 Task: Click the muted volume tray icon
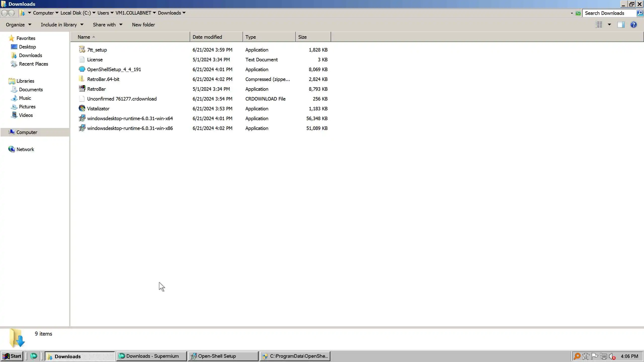[x=612, y=356]
